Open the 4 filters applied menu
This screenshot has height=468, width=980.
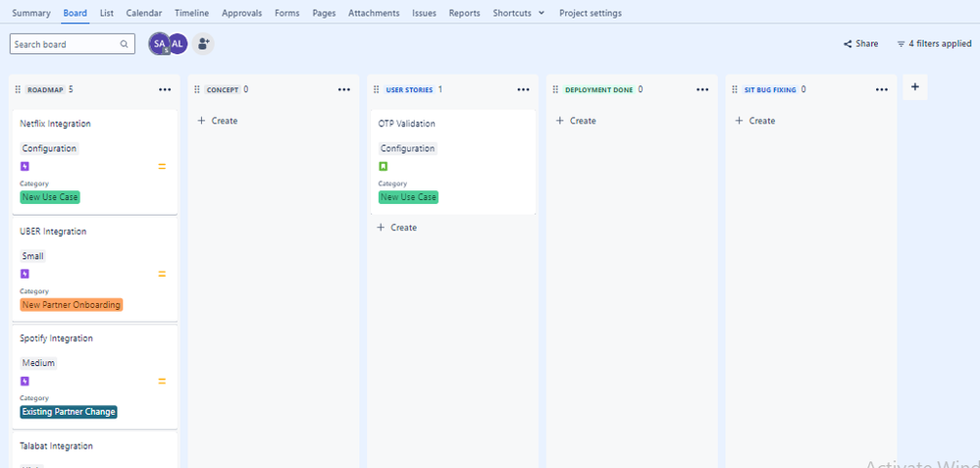click(934, 44)
